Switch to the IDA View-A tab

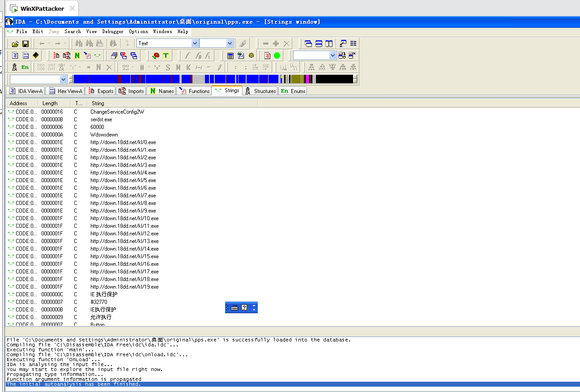click(26, 91)
